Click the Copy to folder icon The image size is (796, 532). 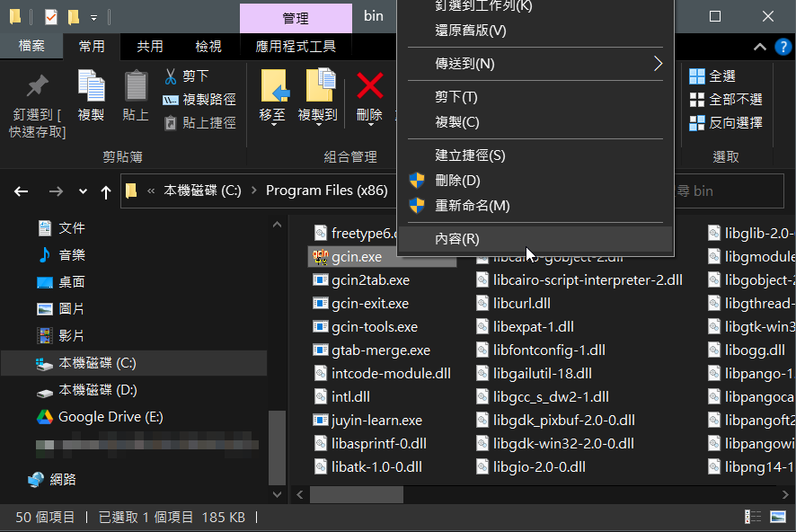pos(317,87)
